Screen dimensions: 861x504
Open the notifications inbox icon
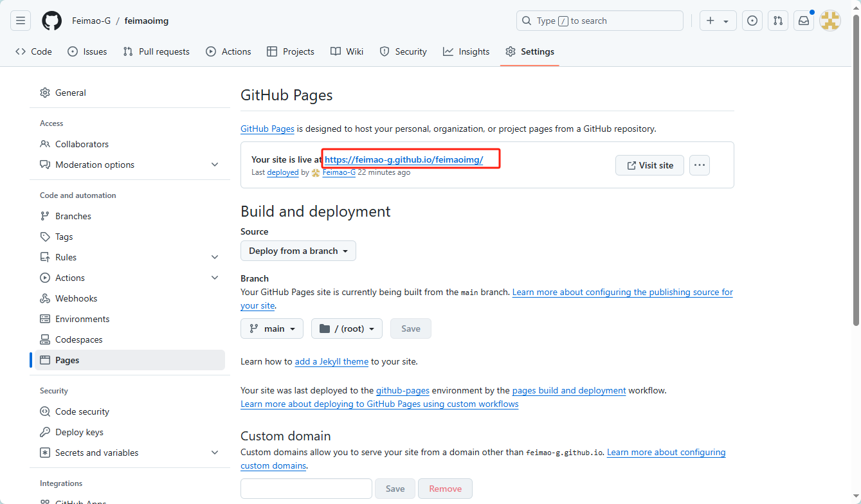tap(804, 21)
